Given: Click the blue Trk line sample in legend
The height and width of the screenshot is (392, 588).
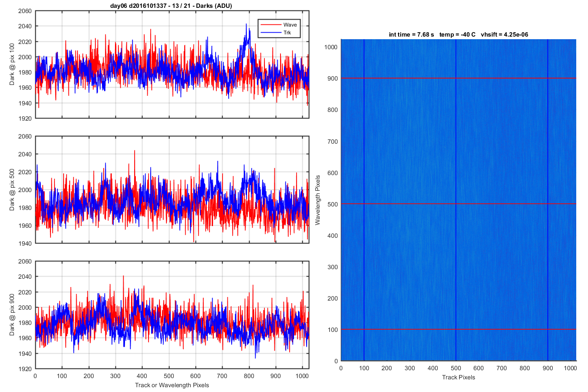Looking at the screenshot, I should pyautogui.click(x=270, y=33).
